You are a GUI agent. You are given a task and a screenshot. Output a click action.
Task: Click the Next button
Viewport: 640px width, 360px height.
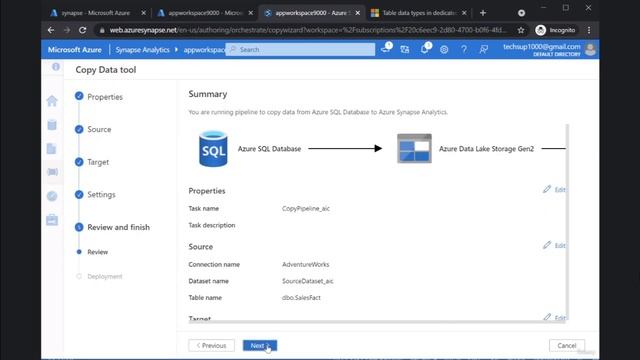tap(260, 345)
